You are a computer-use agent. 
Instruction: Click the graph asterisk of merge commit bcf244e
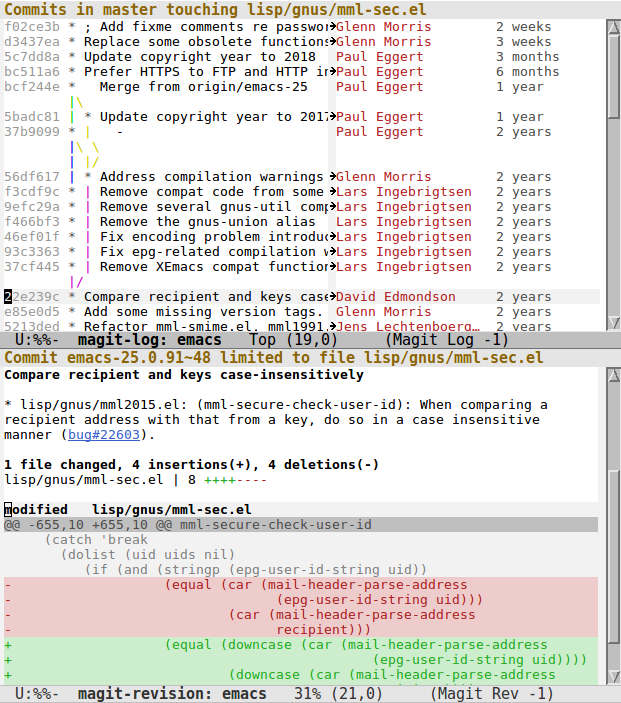click(x=73, y=87)
